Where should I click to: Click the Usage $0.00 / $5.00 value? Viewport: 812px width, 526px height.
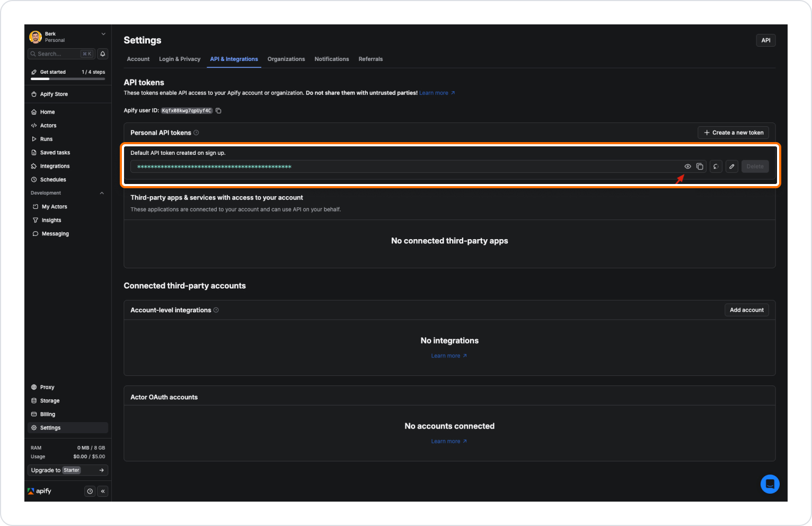tap(89, 457)
